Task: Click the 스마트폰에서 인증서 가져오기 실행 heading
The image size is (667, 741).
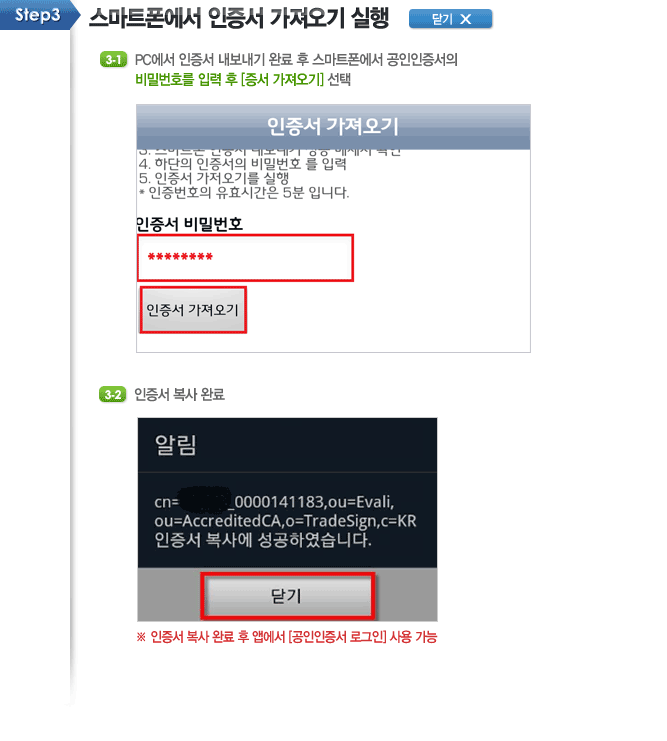Action: [x=239, y=18]
